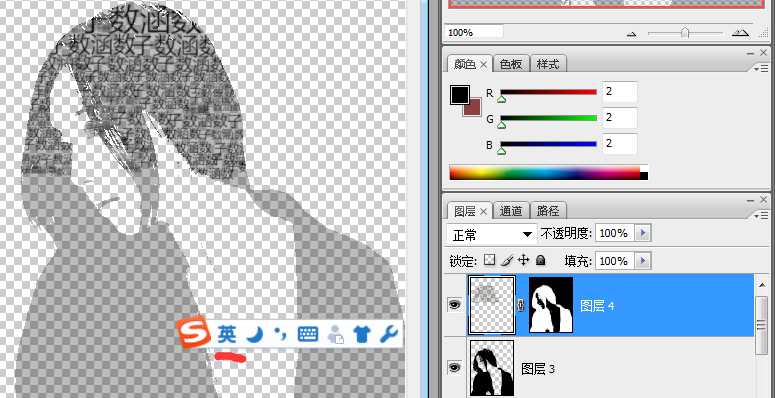Switch to the 通道 tab

click(511, 211)
